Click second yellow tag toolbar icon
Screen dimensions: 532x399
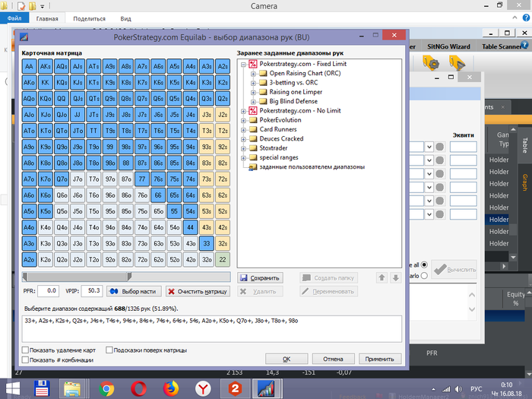[x=457, y=63]
